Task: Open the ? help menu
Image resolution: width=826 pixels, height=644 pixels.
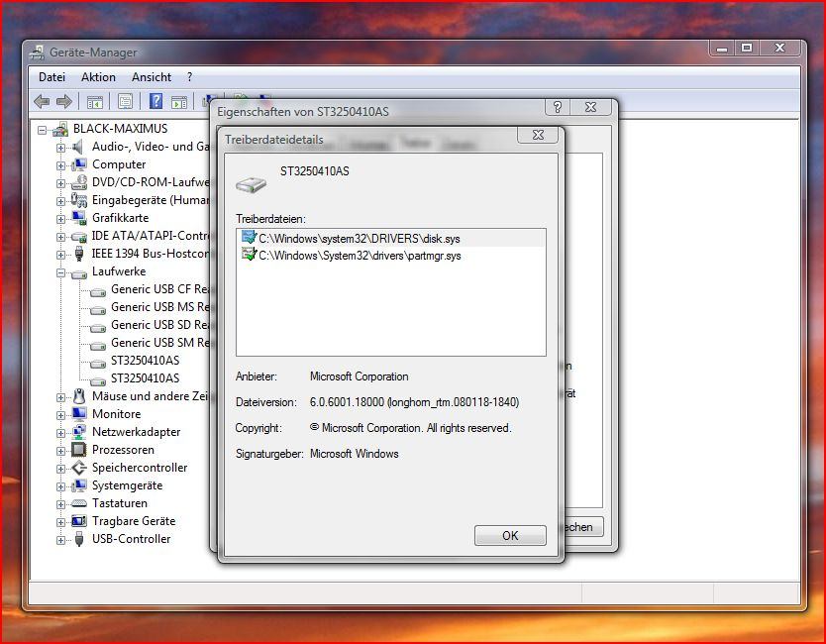Action: click(x=189, y=77)
